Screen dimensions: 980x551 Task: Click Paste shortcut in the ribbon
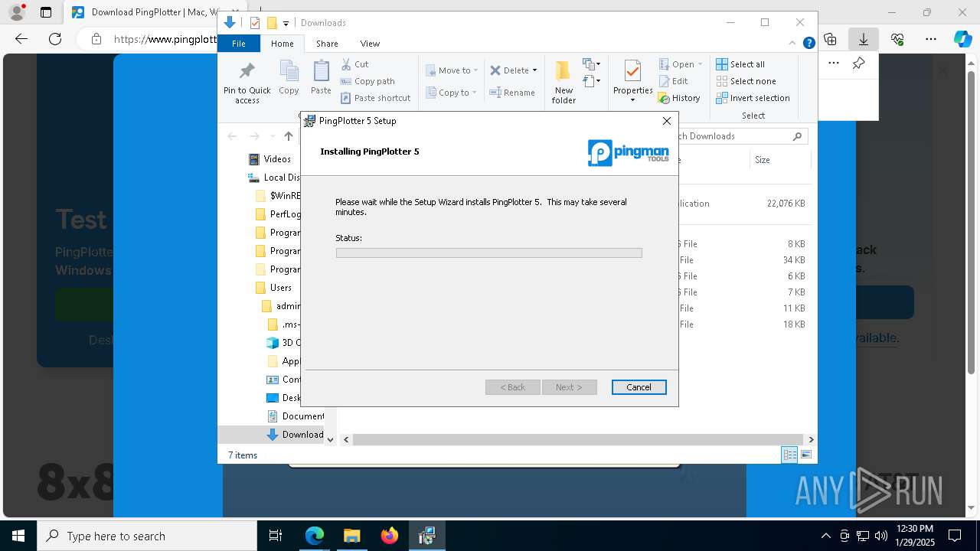tap(376, 98)
